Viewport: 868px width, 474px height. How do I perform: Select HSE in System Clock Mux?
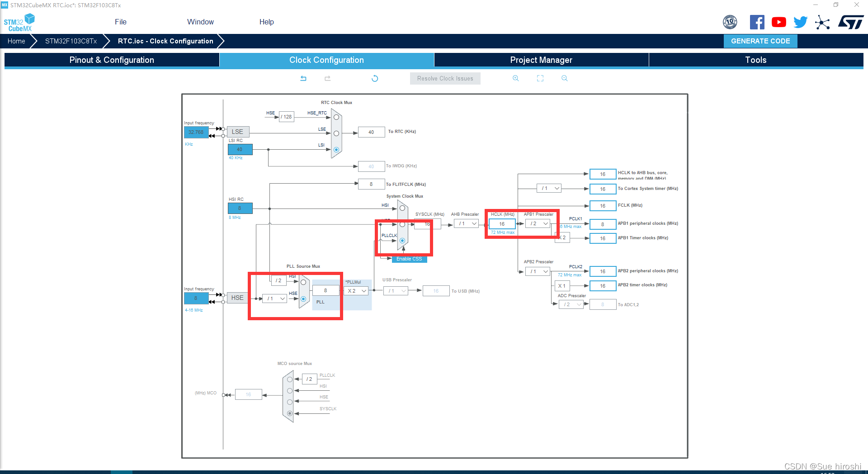pos(402,224)
